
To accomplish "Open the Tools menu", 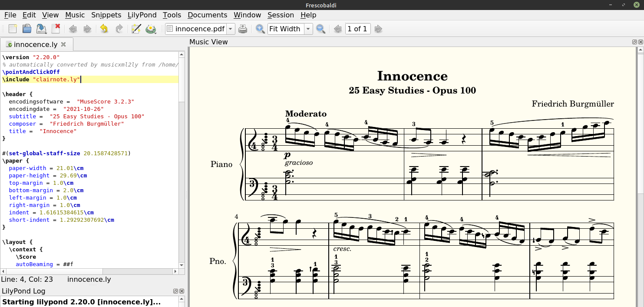I will [172, 15].
